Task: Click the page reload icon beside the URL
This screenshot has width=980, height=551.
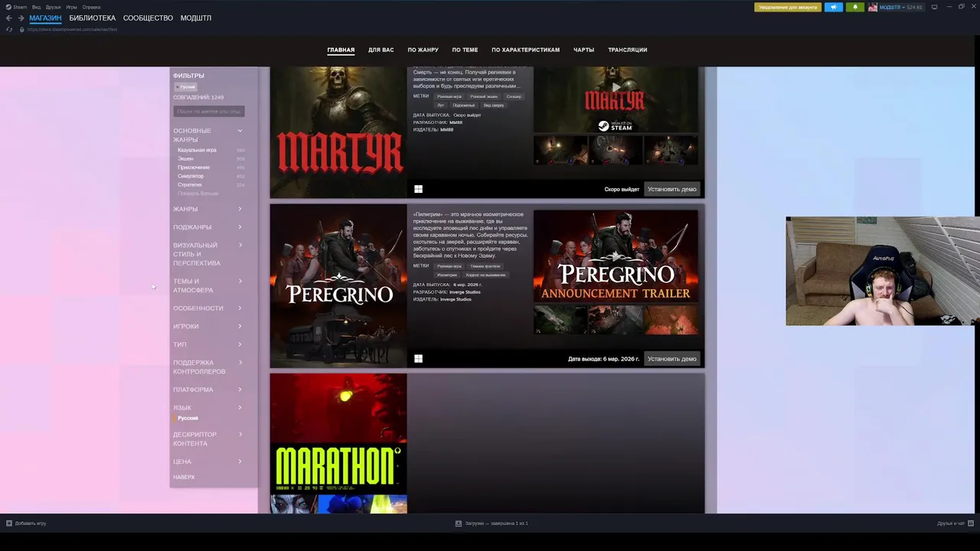Action: pyautogui.click(x=9, y=29)
